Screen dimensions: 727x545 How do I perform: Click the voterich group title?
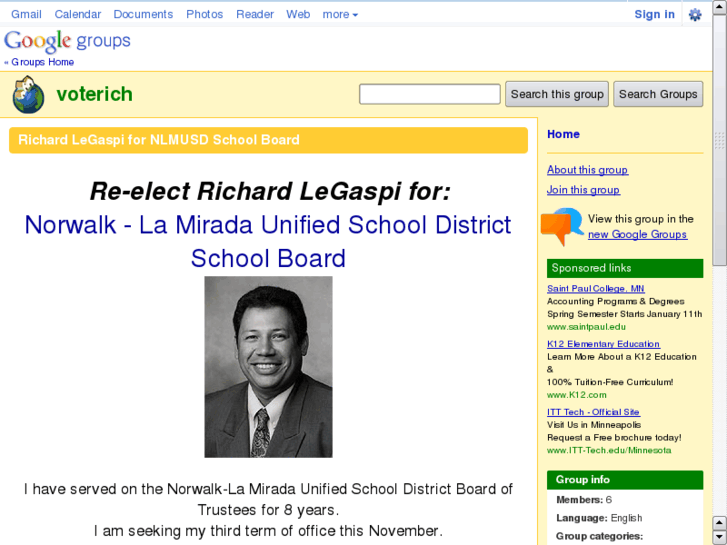(95, 94)
